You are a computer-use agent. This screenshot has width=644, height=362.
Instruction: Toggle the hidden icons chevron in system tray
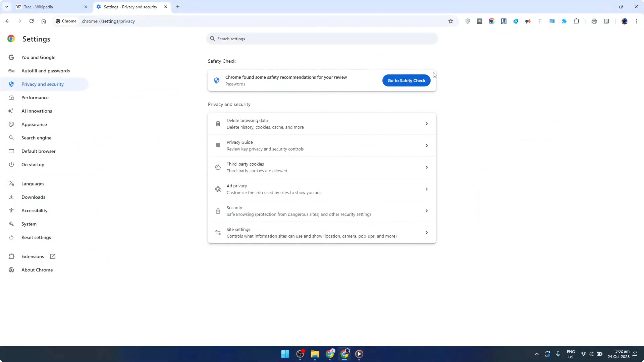point(537,354)
